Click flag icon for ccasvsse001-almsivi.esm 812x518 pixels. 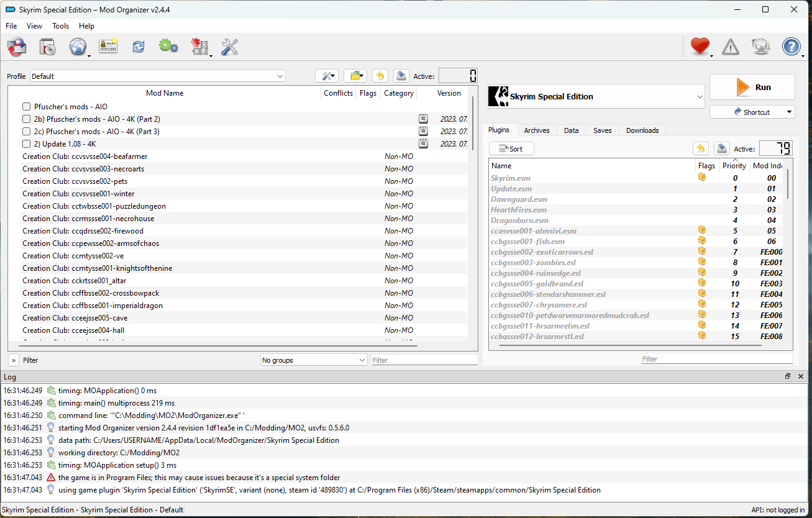702,230
